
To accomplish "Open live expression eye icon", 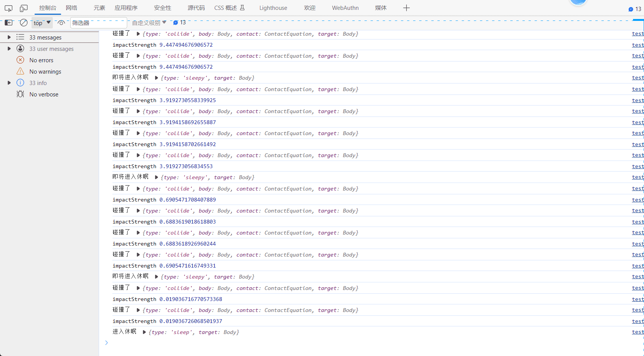I will [x=61, y=23].
